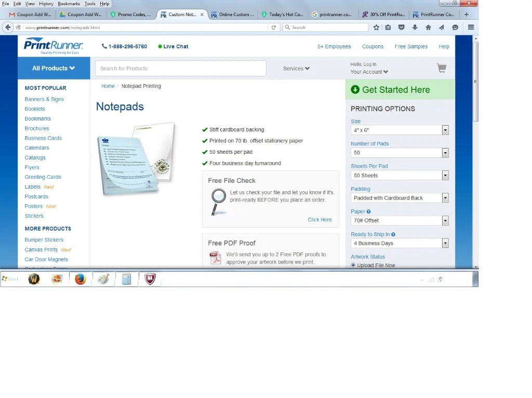
Task: Open the shopping cart icon
Action: [x=442, y=68]
